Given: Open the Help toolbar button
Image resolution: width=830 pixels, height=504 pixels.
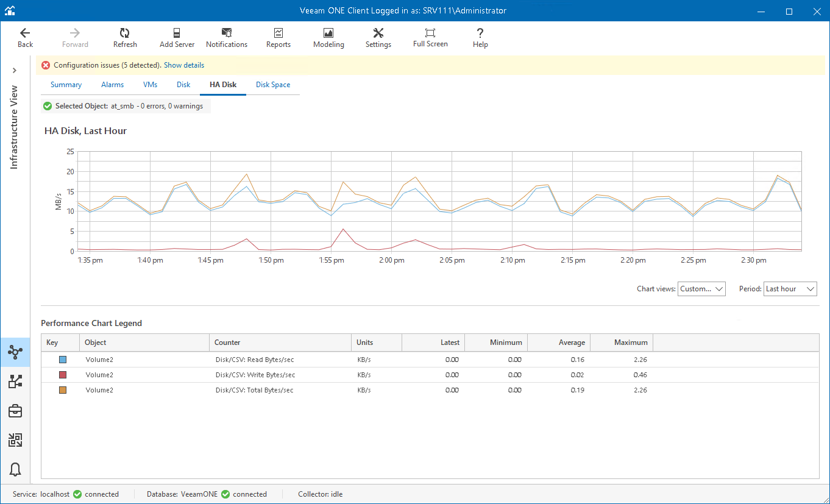Looking at the screenshot, I should pos(480,38).
